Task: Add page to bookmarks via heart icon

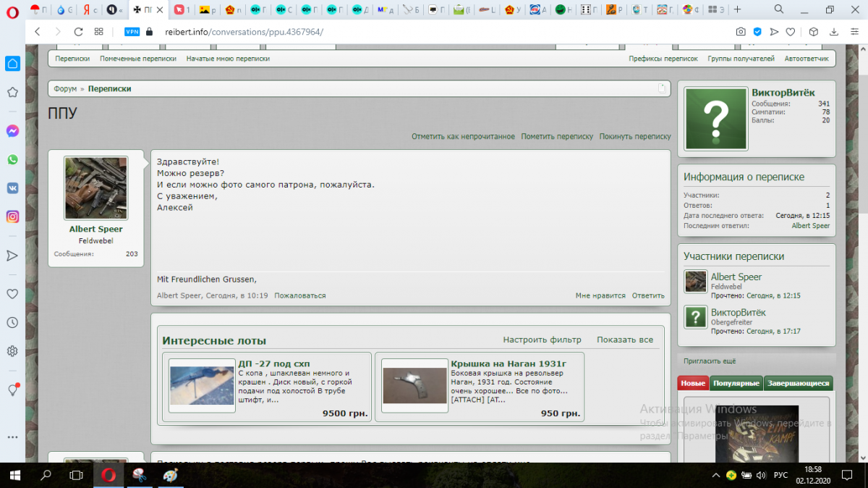Action: [x=791, y=32]
